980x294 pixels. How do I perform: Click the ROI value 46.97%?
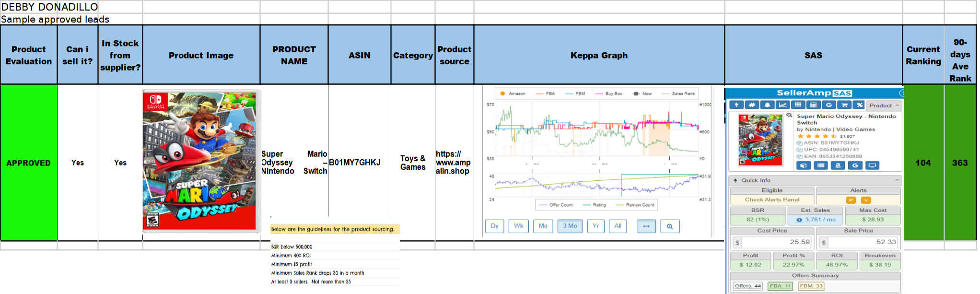837,265
